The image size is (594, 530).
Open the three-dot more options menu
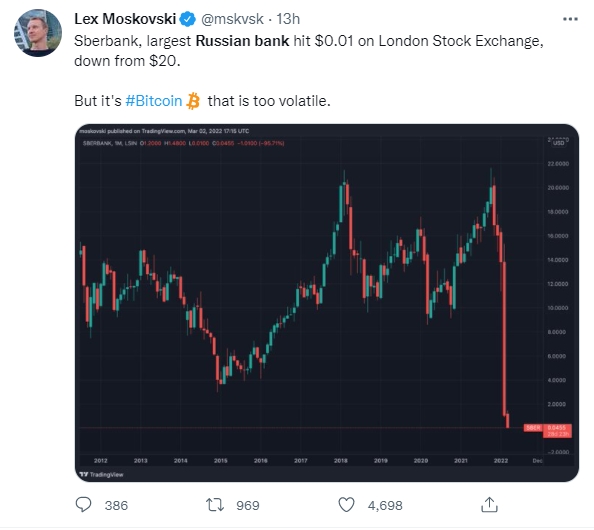pos(570,19)
